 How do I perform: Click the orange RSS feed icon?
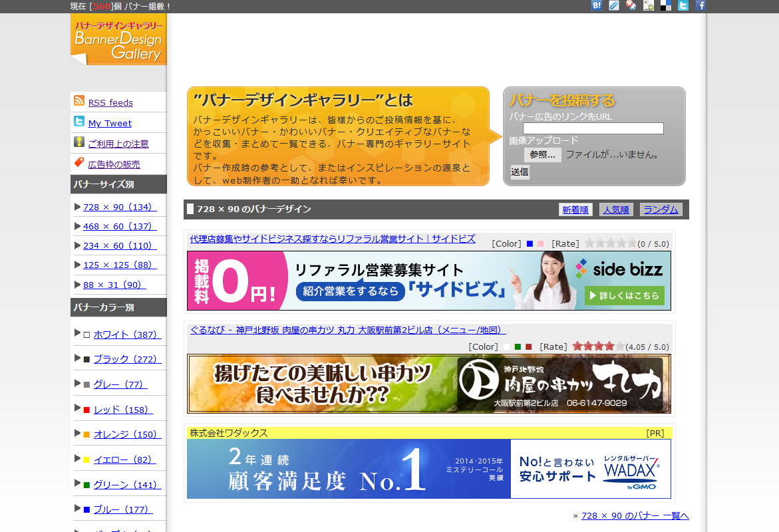pyautogui.click(x=79, y=101)
